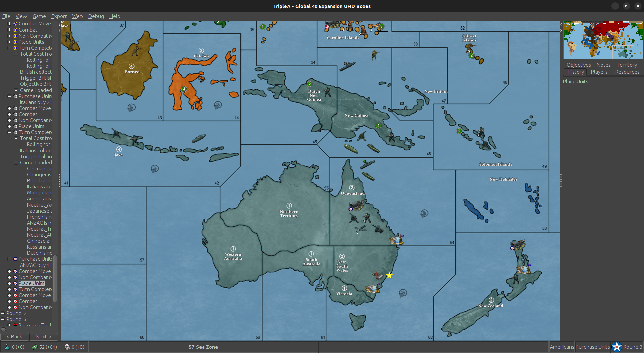Open the View menu
The width and height of the screenshot is (644, 353).
[21, 16]
